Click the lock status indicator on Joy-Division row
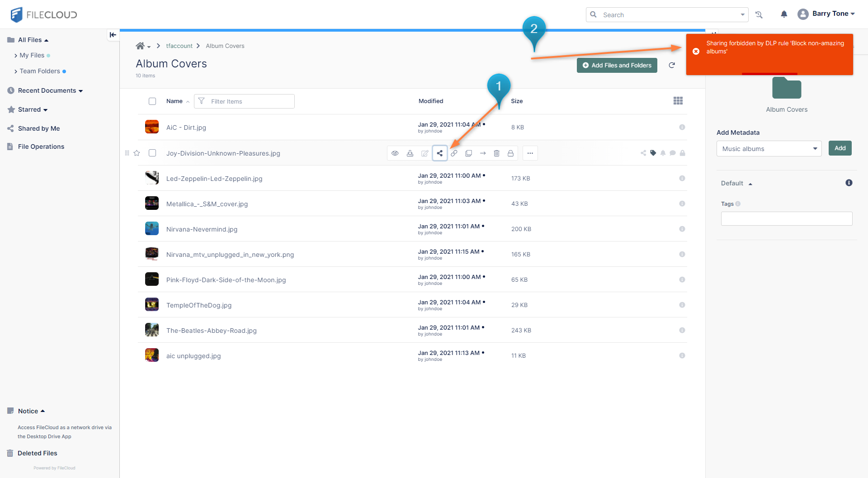The image size is (868, 478). coord(683,153)
